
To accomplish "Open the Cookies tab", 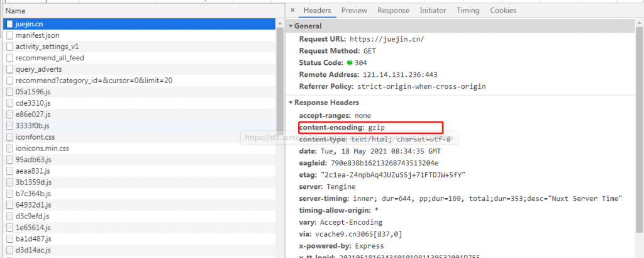I will click(503, 11).
